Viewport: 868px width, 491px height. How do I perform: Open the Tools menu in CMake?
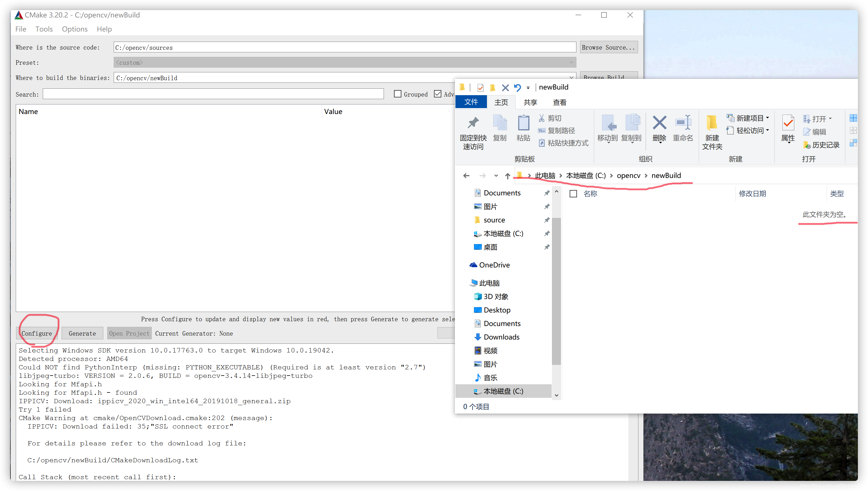(x=44, y=29)
